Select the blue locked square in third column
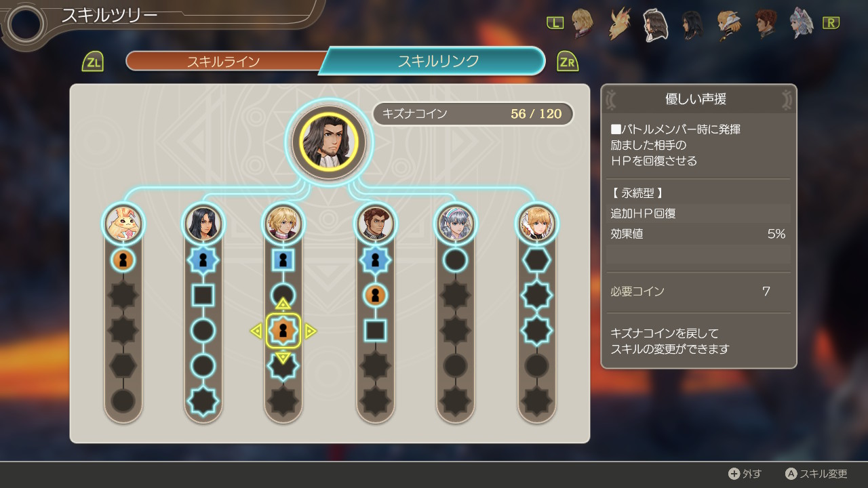The height and width of the screenshot is (488, 868). (283, 260)
